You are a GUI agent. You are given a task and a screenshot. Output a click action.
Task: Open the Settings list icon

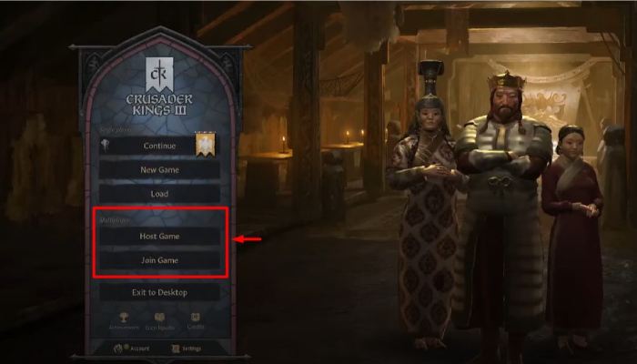[176, 349]
